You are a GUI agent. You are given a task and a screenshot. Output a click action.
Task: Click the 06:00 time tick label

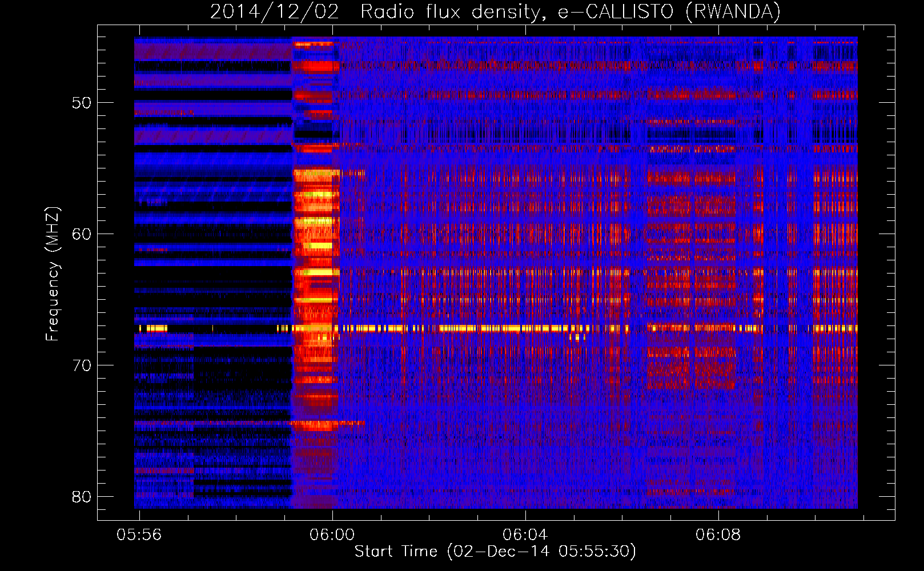click(332, 535)
